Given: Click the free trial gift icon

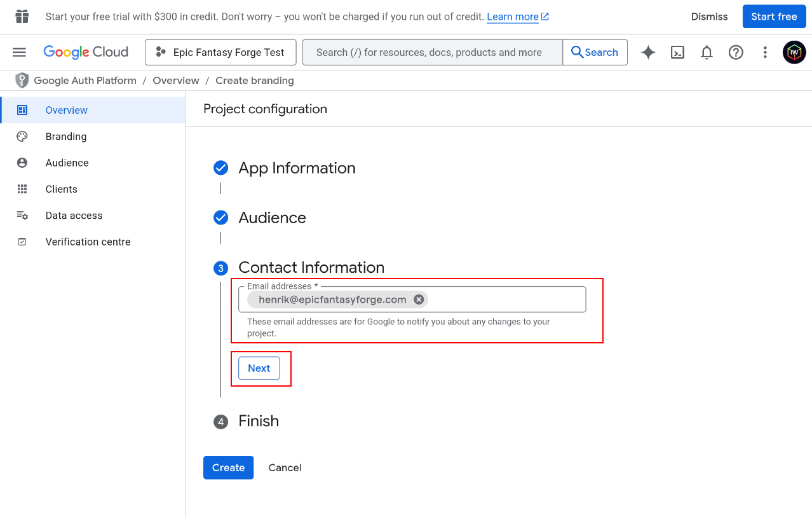Looking at the screenshot, I should pos(21,16).
